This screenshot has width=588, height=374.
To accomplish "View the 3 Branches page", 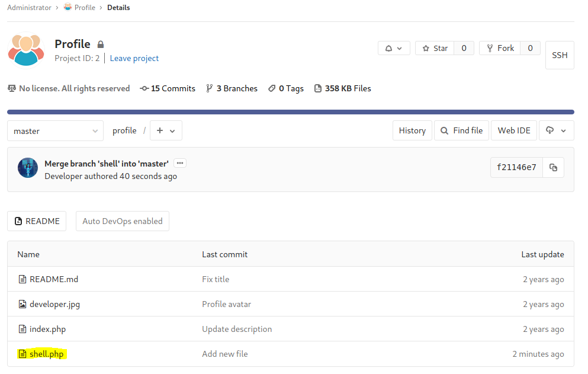I will pos(232,88).
